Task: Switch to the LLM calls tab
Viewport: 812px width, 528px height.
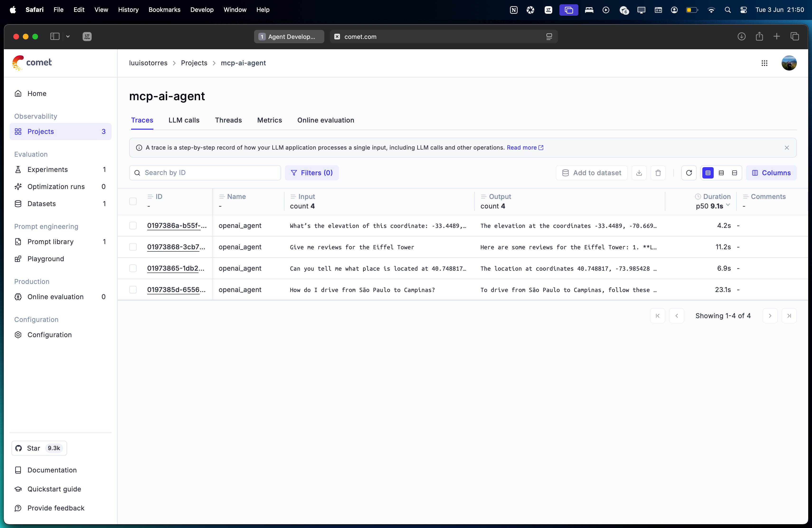Action: [x=184, y=120]
